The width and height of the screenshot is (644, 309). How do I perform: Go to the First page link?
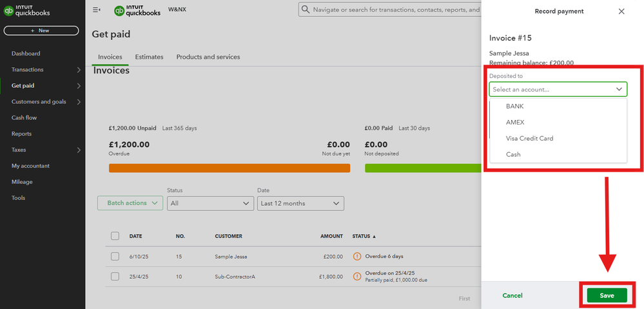click(x=465, y=299)
